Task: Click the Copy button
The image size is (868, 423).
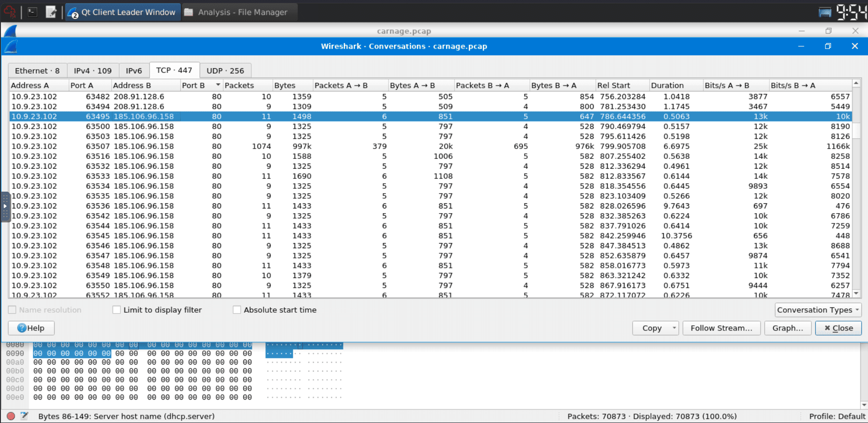Action: (x=651, y=328)
